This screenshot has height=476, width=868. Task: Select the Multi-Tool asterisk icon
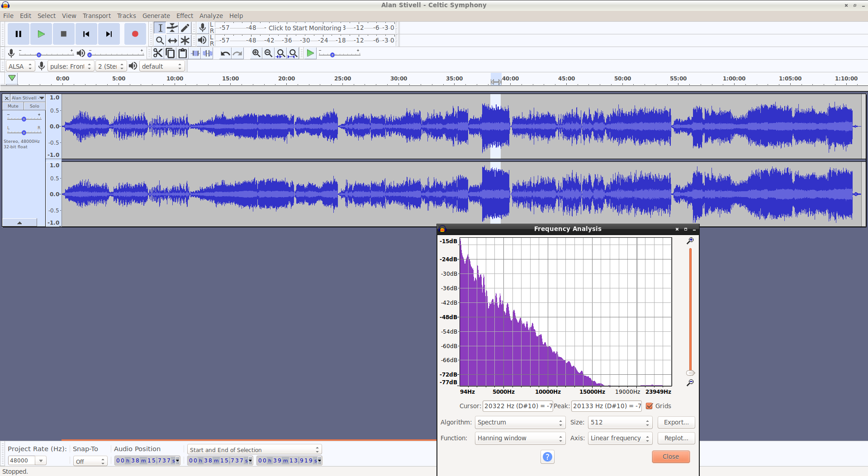tap(185, 40)
